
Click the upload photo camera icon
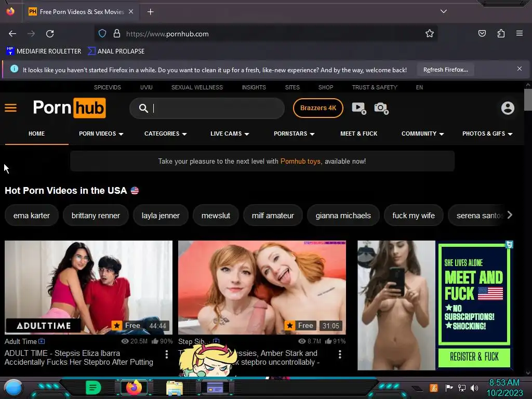(381, 108)
